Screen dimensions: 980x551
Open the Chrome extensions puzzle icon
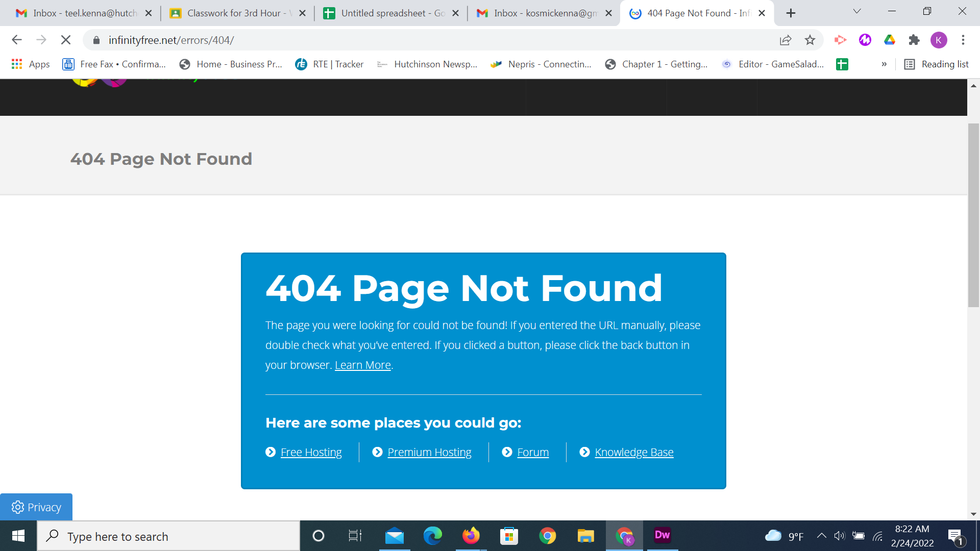pos(914,40)
